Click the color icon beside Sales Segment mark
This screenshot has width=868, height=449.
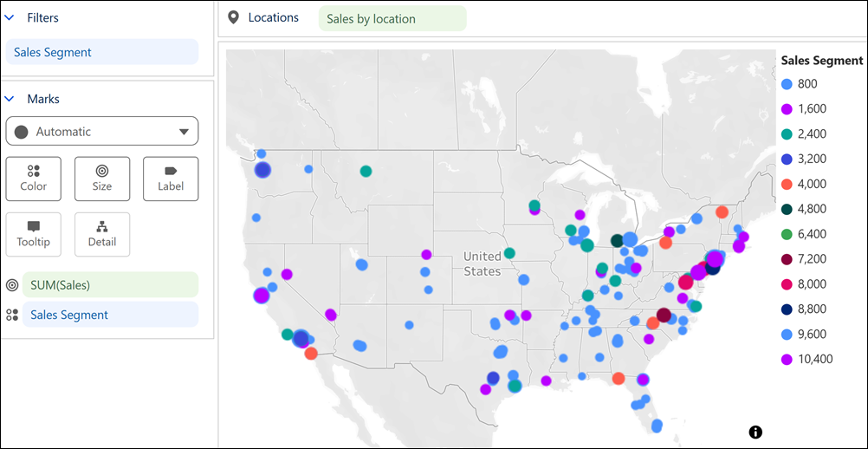point(11,315)
